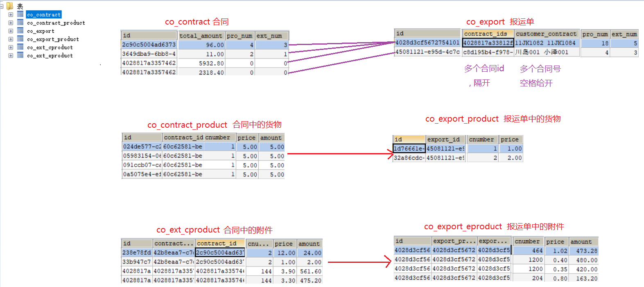Click the table icon next to co_ext_eproduct
Screen dimensions: 644x287
(20, 55)
